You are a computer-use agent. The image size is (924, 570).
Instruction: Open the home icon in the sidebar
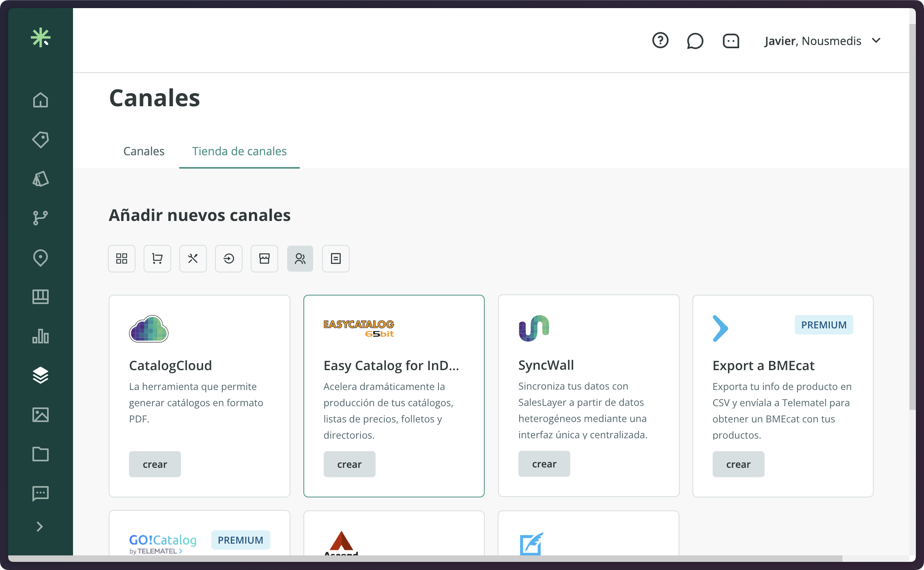(41, 100)
